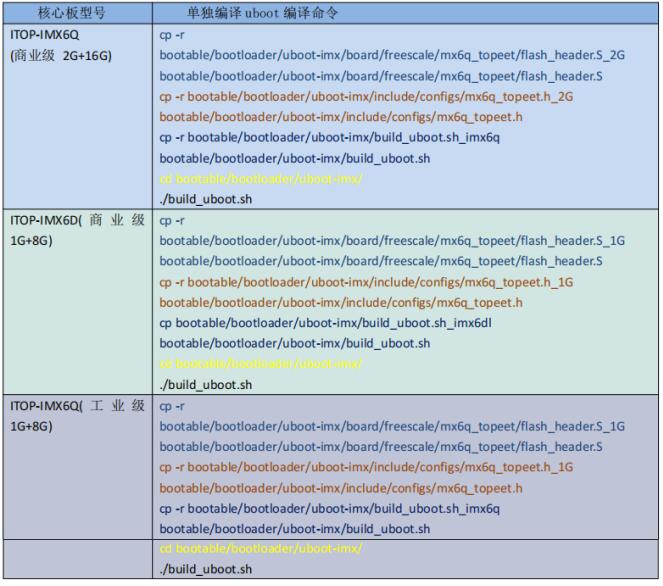Click mx6q_topeet.h_1G line in the ITOP-IMX6D row

pyautogui.click(x=366, y=282)
